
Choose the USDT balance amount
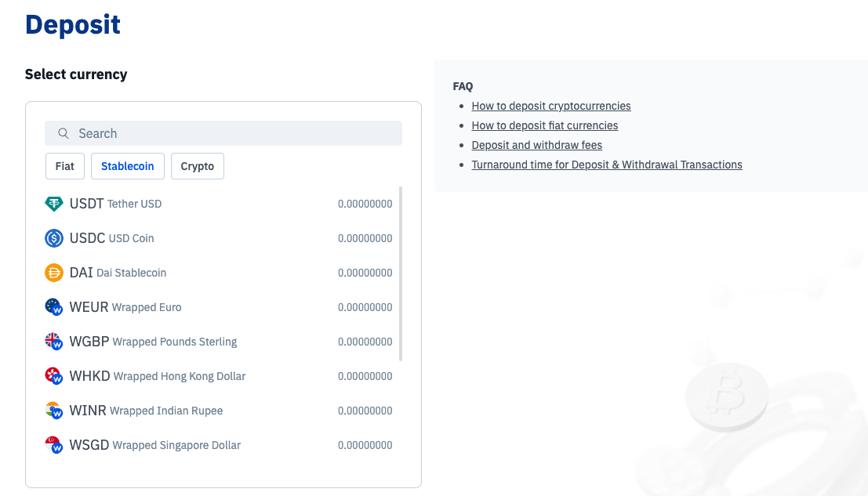365,204
